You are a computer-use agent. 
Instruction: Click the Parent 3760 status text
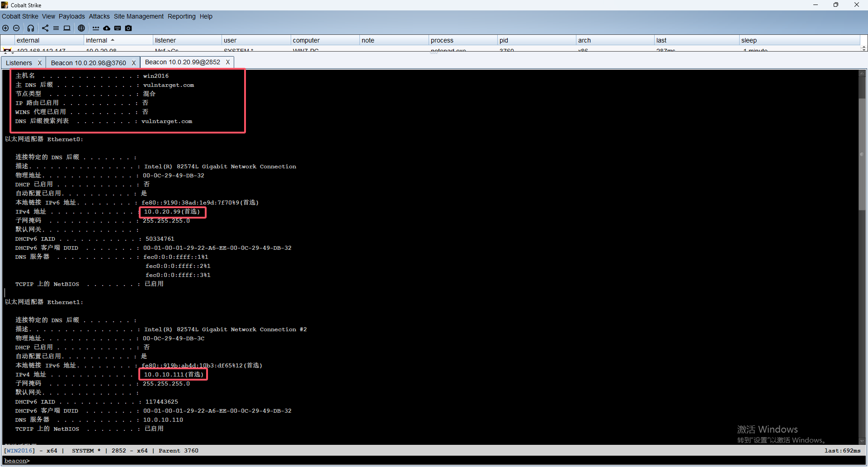click(x=179, y=451)
